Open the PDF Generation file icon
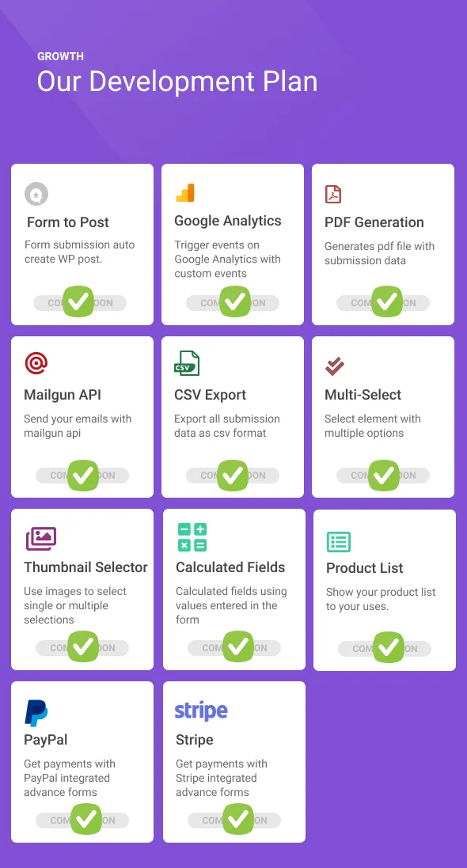Viewport: 467px width, 868px height. [x=333, y=192]
